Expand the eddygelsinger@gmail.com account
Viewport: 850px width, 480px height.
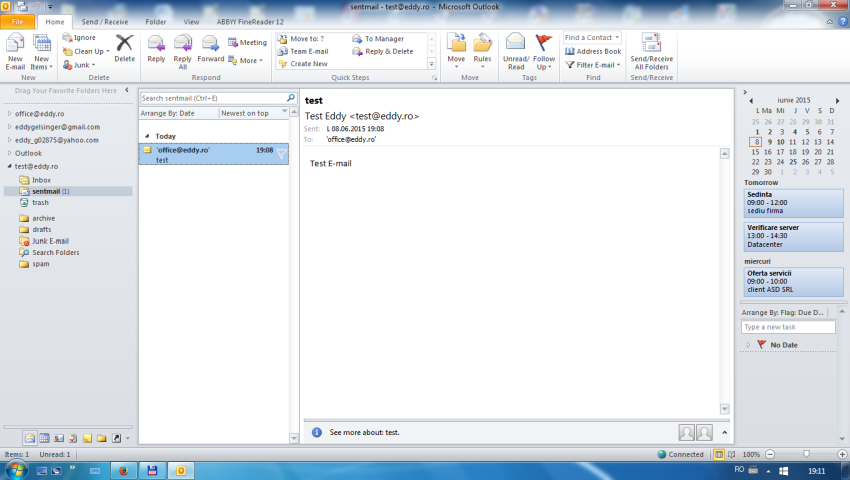click(10, 126)
